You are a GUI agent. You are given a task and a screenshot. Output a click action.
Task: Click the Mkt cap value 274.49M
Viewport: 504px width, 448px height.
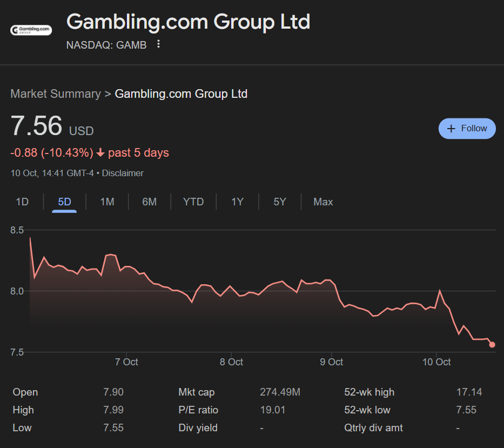point(280,392)
